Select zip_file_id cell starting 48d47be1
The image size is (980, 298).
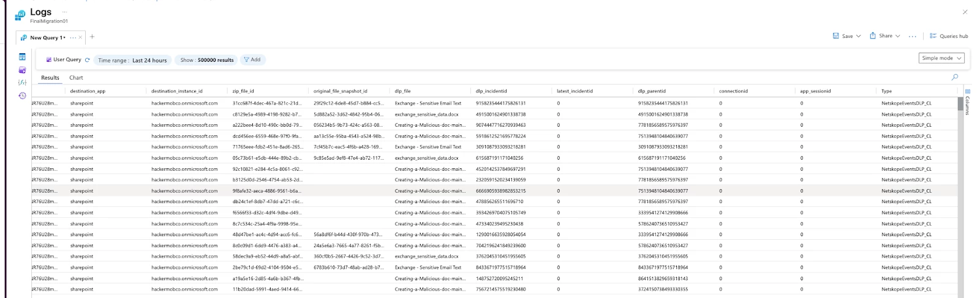click(267, 234)
